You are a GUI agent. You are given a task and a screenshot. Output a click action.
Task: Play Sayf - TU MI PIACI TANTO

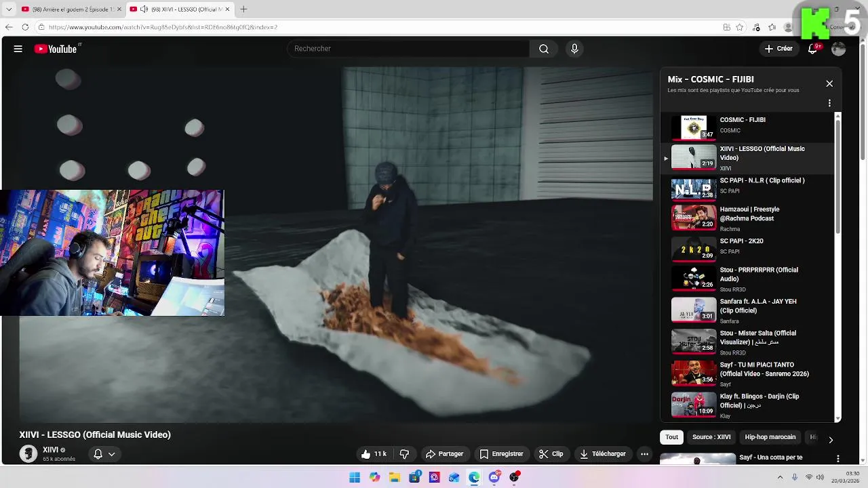pyautogui.click(x=746, y=374)
